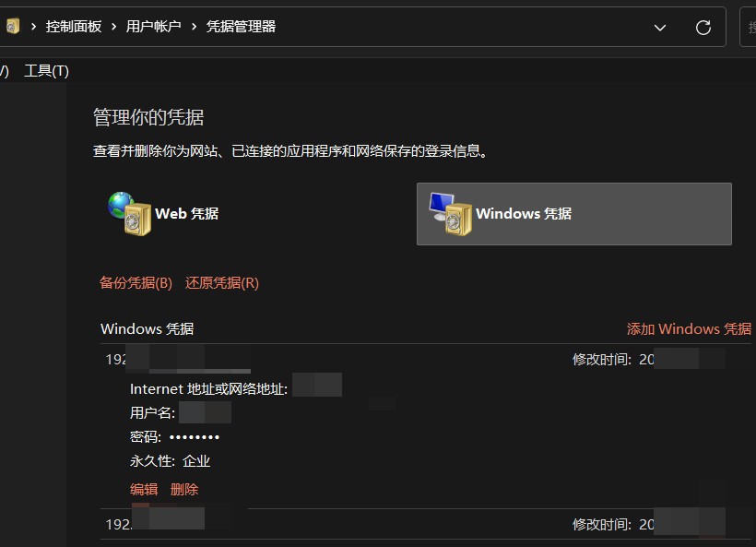Screen dimensions: 756x547
Task: Open the 工具(T) menu
Action: point(46,71)
